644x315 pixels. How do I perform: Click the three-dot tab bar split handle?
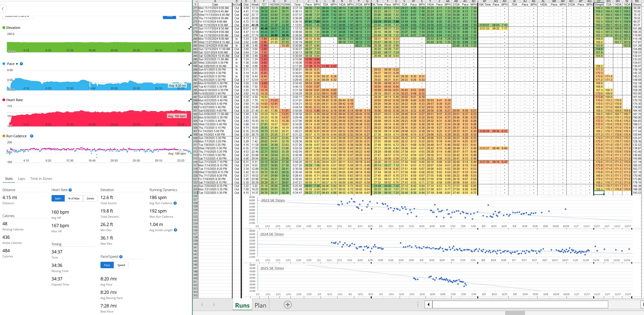(418, 305)
